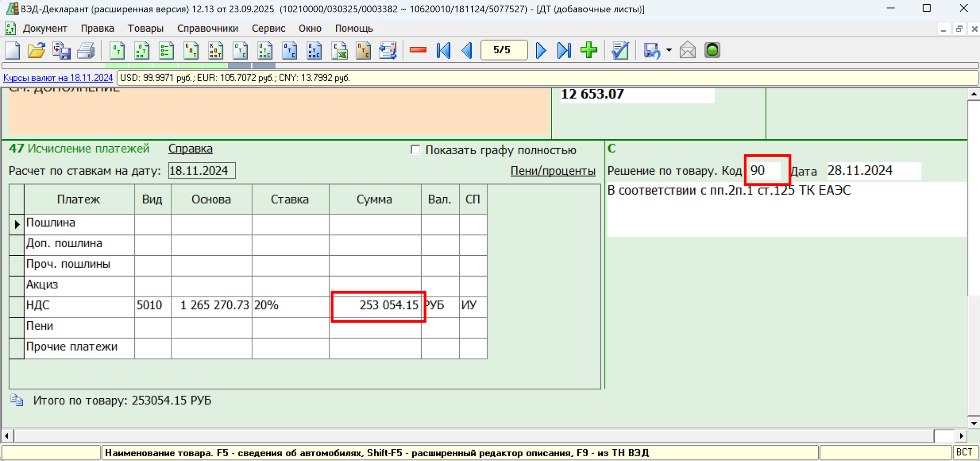Click the Пени/проценты link
This screenshot has height=461, width=980.
click(553, 171)
